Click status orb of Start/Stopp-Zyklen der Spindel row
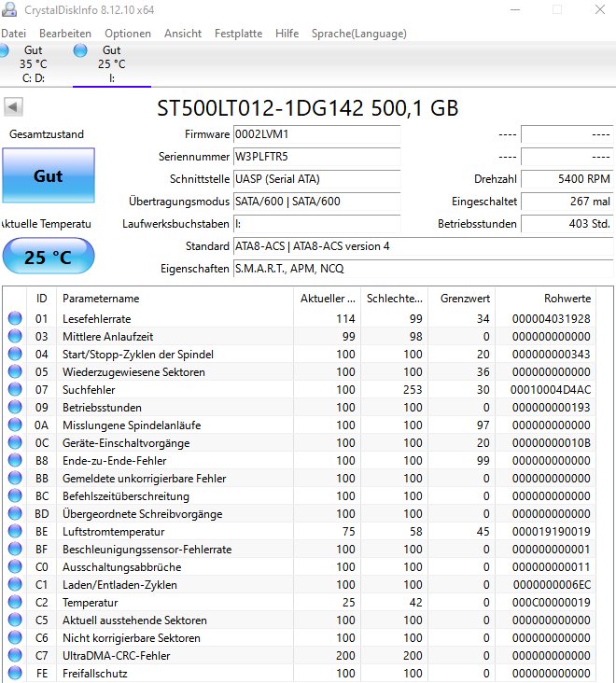616x683 pixels. pyautogui.click(x=15, y=355)
